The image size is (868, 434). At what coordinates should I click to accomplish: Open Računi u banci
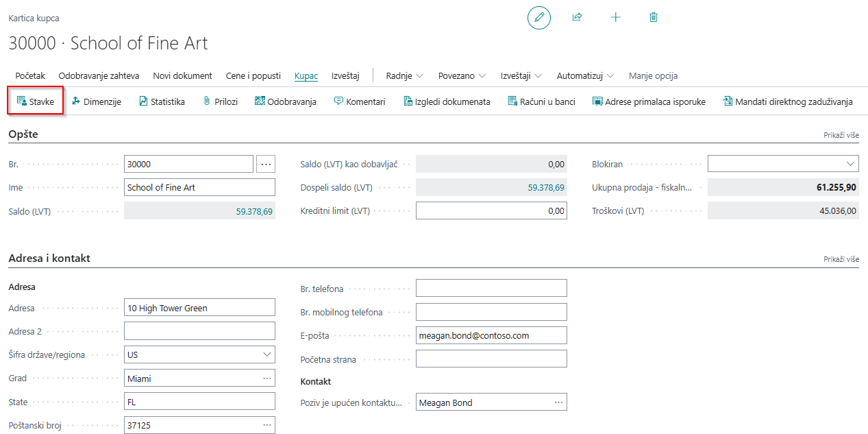pos(542,101)
